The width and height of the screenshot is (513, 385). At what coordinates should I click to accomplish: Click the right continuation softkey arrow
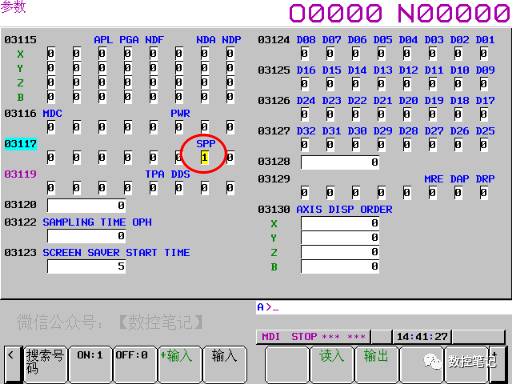pos(498,364)
